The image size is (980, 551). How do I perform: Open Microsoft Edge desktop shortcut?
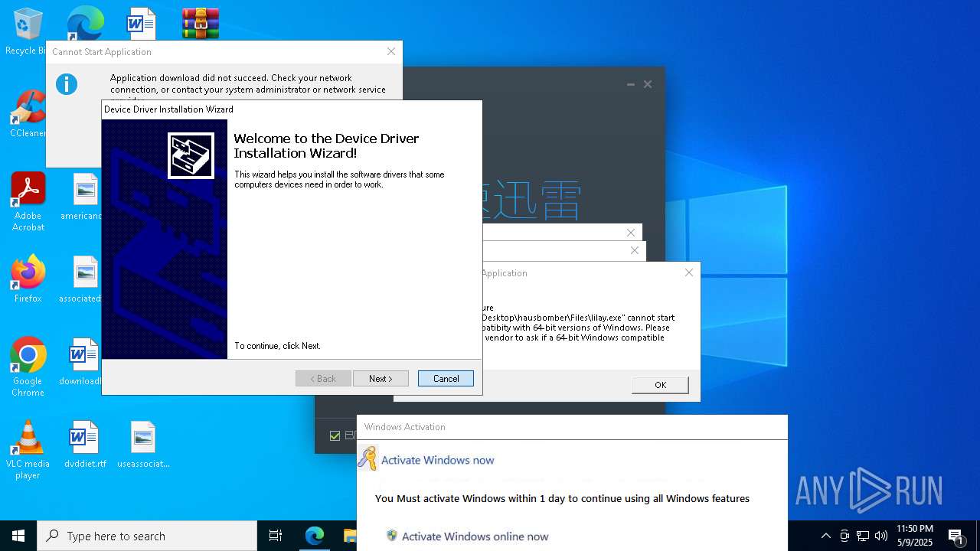click(x=85, y=23)
